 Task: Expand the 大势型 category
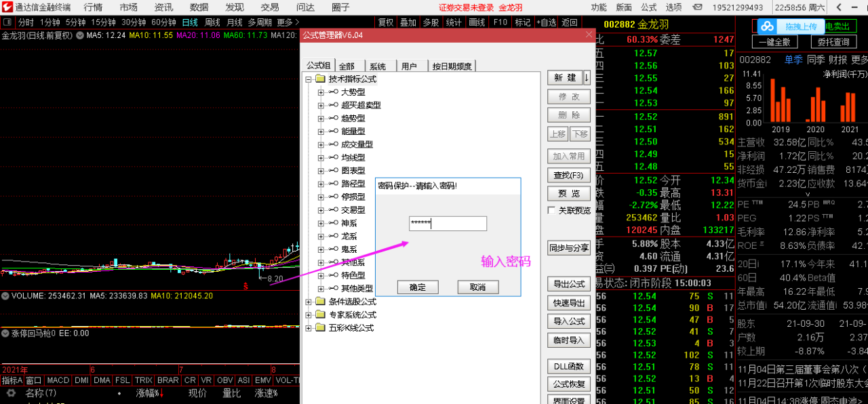coord(321,92)
